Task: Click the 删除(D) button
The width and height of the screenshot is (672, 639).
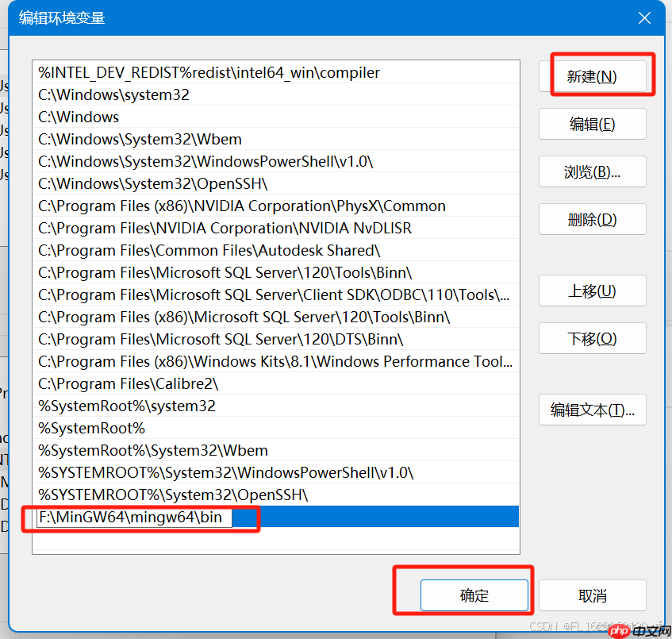Action: click(592, 219)
